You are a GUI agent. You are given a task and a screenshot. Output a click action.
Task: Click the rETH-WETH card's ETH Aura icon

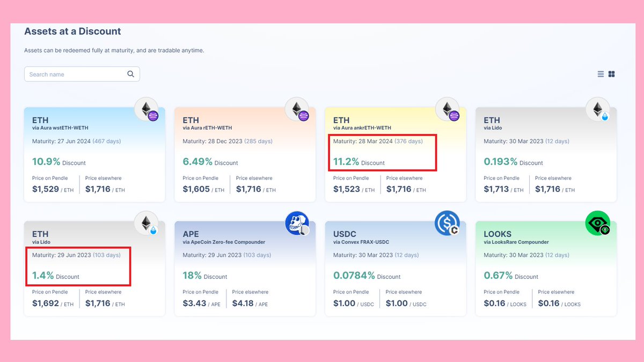pyautogui.click(x=297, y=109)
